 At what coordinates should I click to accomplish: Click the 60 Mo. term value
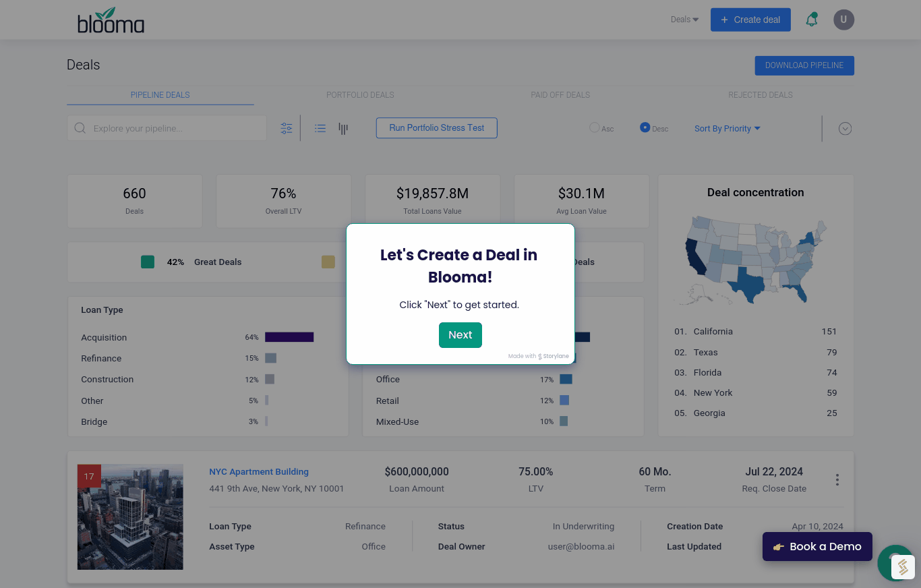pos(655,472)
